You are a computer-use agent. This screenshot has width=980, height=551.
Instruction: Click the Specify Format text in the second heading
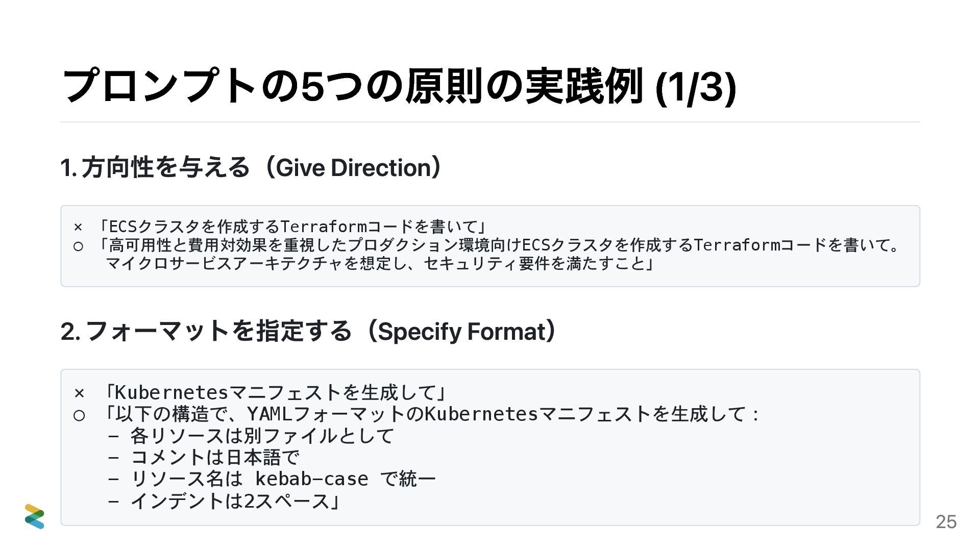pos(461,332)
